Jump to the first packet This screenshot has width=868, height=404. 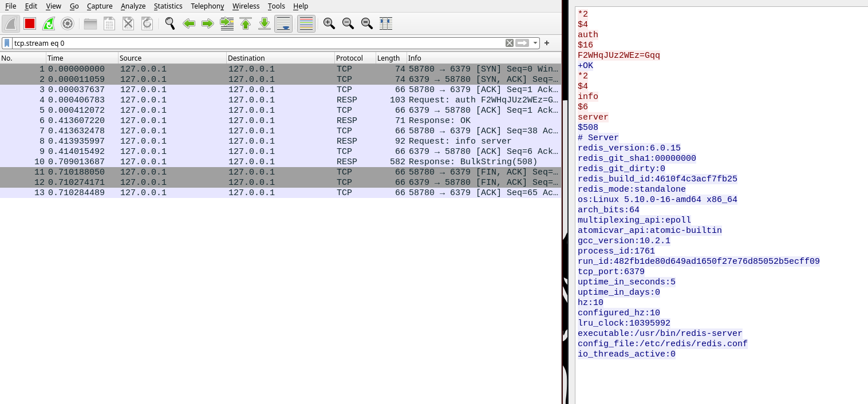(x=246, y=23)
